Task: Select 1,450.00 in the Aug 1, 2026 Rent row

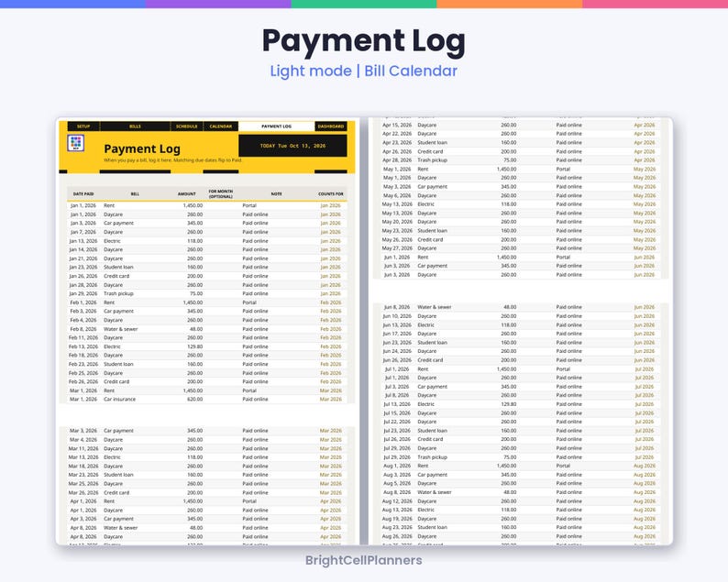Action: click(507, 466)
